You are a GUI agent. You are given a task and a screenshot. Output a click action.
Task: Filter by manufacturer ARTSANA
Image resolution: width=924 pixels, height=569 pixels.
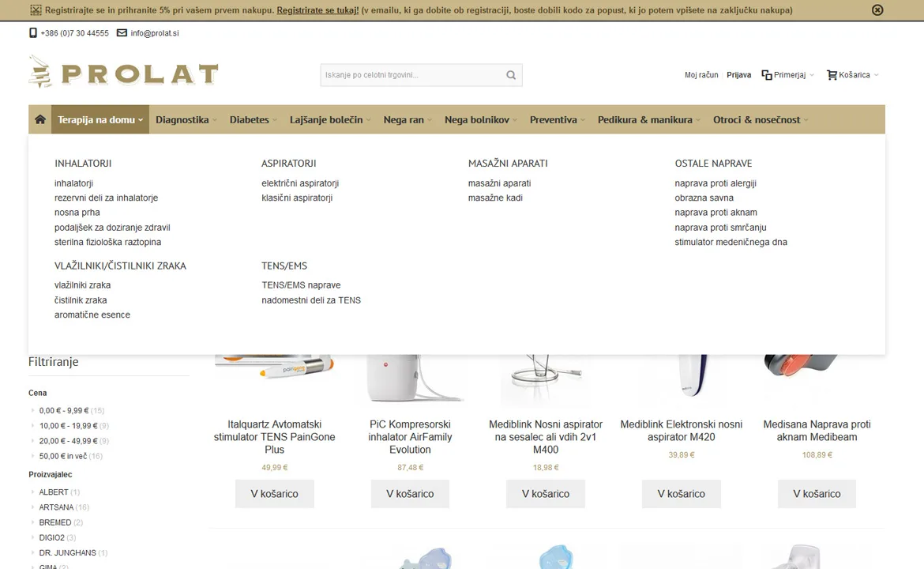point(56,507)
